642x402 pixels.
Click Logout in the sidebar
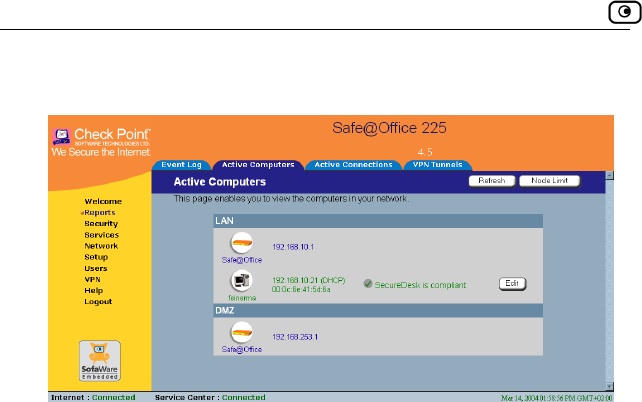point(98,302)
